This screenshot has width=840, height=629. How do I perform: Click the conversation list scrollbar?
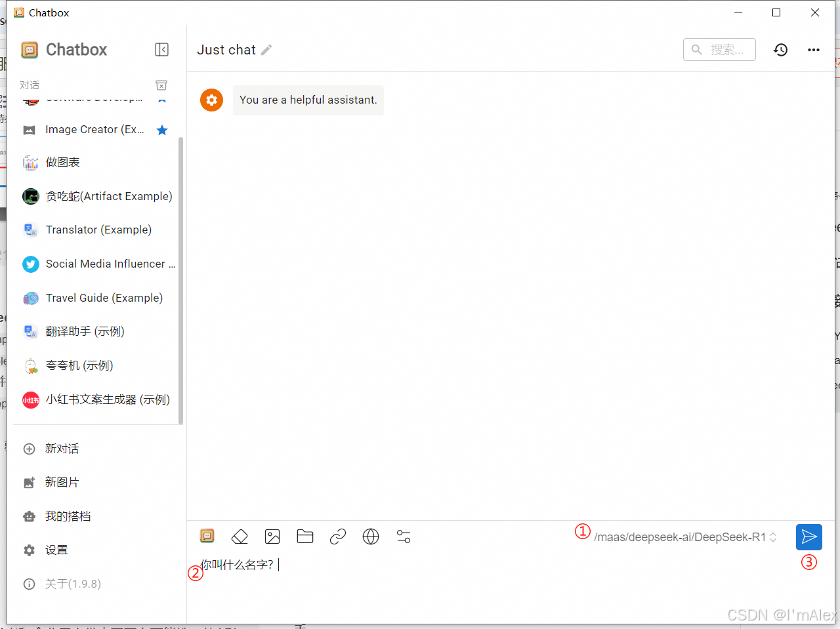[180, 281]
